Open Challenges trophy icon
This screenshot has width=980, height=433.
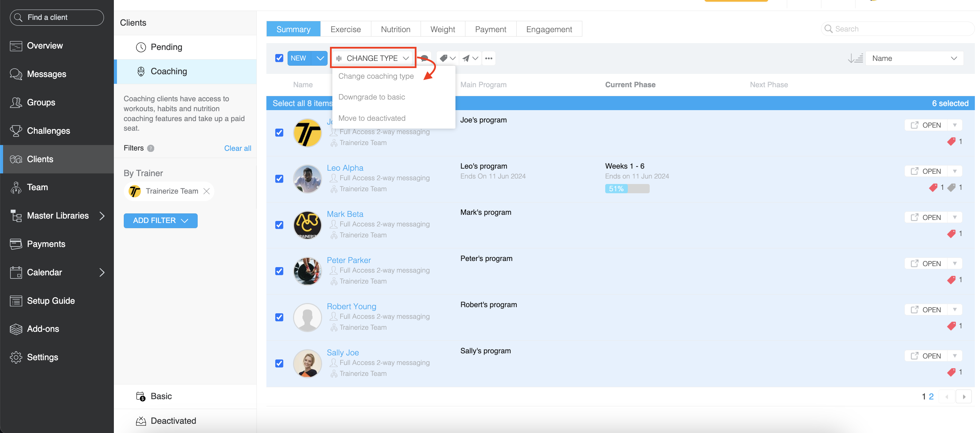coord(16,131)
